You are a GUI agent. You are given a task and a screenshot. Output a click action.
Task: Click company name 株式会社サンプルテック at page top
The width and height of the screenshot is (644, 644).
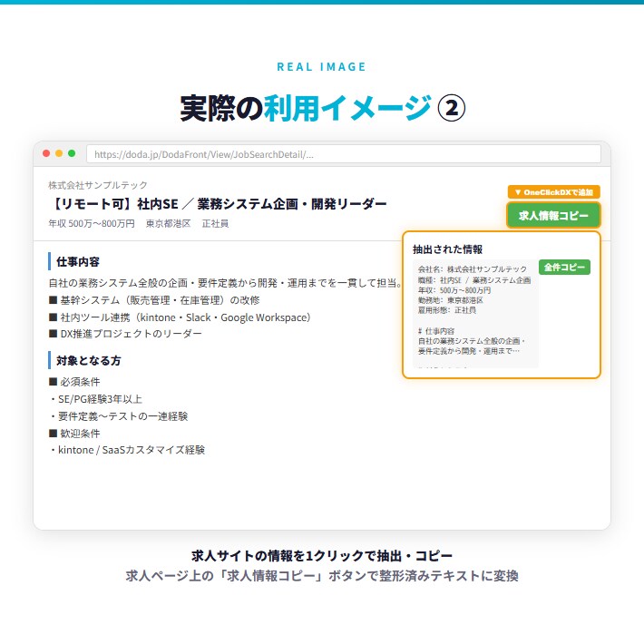point(98,185)
